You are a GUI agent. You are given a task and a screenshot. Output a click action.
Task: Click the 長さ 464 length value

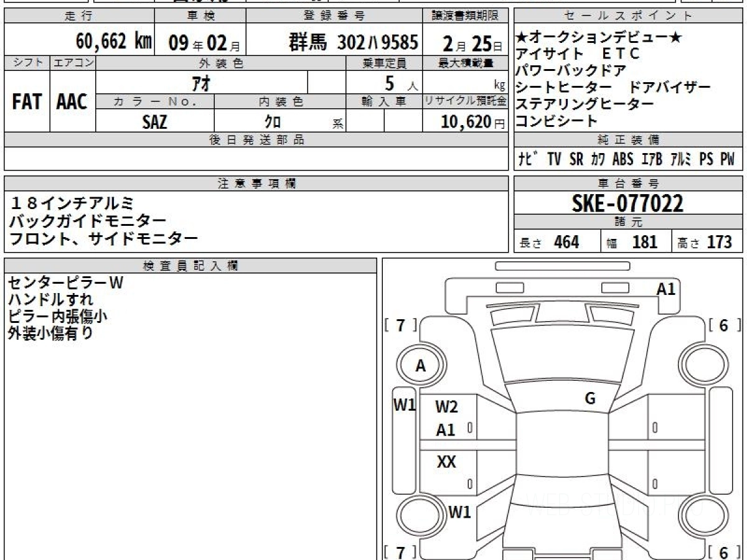(557, 242)
